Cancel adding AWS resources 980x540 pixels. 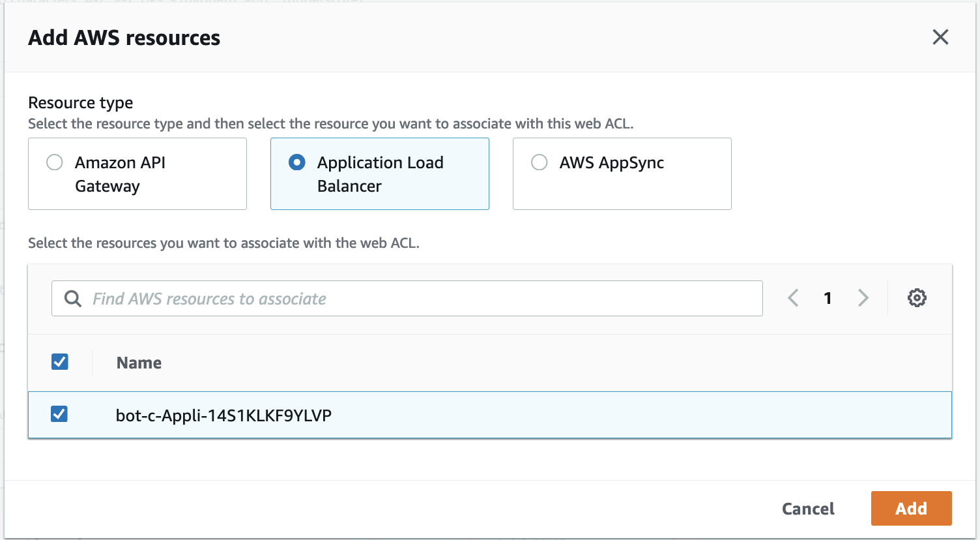click(x=808, y=509)
